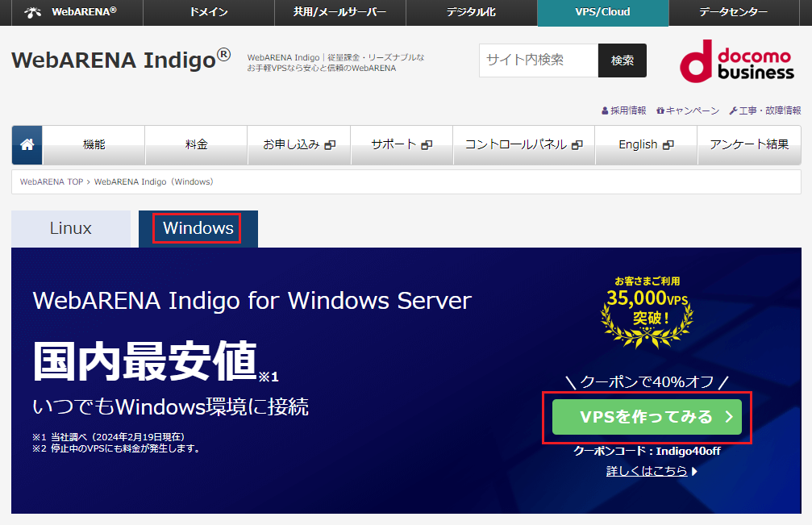Click the WebARENA Indigo site title
The width and height of the screenshot is (812, 525).
coord(121,60)
